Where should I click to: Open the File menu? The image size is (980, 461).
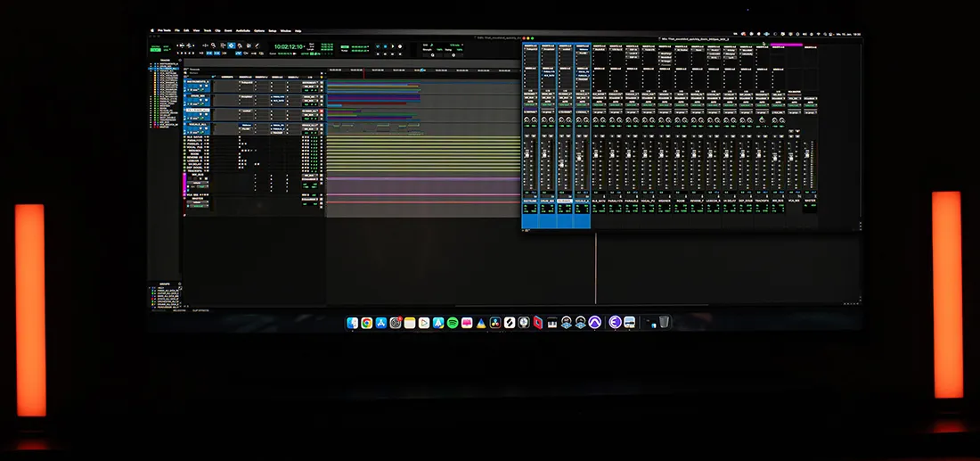coord(177,30)
